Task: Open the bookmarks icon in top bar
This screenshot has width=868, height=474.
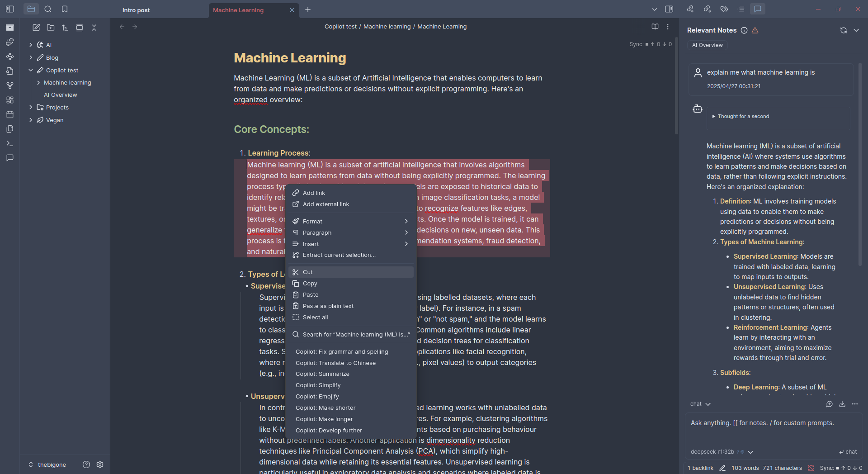Action: pyautogui.click(x=65, y=9)
